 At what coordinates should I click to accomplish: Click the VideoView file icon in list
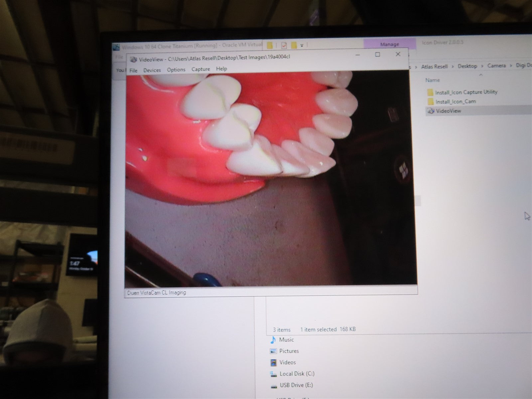pos(431,111)
